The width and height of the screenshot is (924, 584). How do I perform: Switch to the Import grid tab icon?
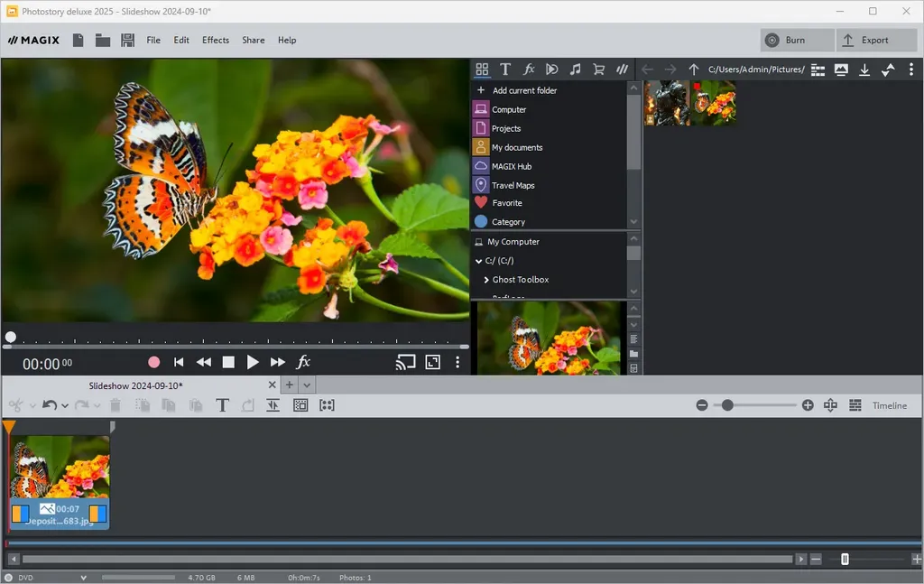482,70
